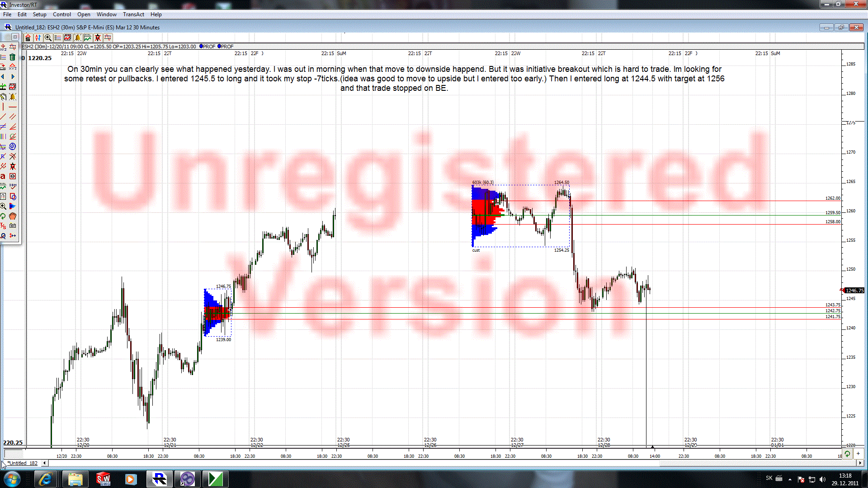Screen dimensions: 868x488
Task: Click the blue left arrow in palette
Action: 3,77
